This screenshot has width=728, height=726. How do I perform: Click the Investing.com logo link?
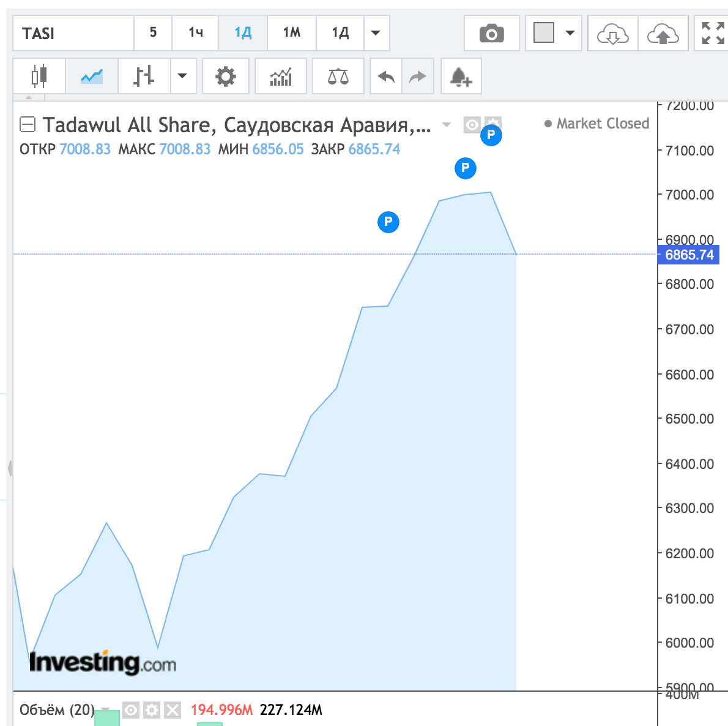[102, 663]
